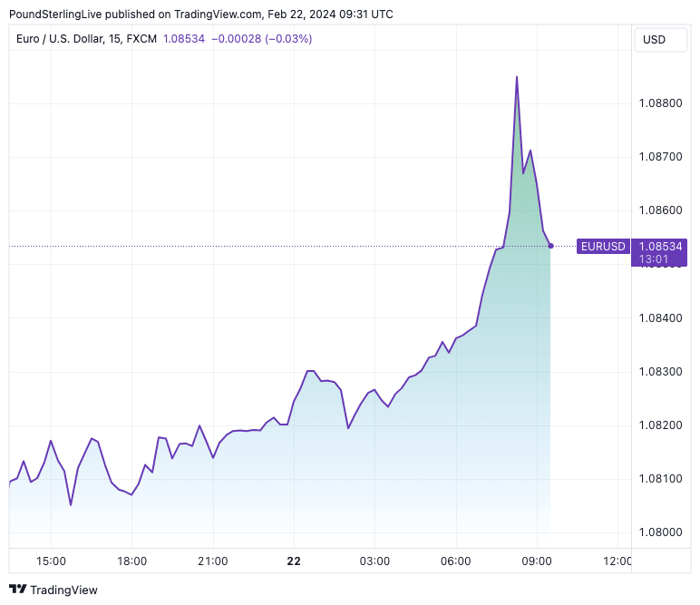The image size is (700, 605).
Task: Click the 21:00 time axis label
Action: pyautogui.click(x=212, y=561)
